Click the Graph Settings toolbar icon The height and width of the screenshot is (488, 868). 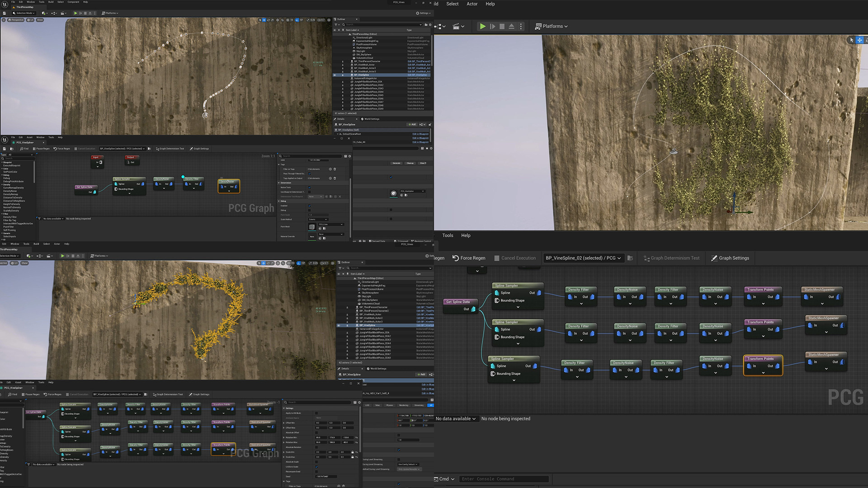tap(714, 258)
